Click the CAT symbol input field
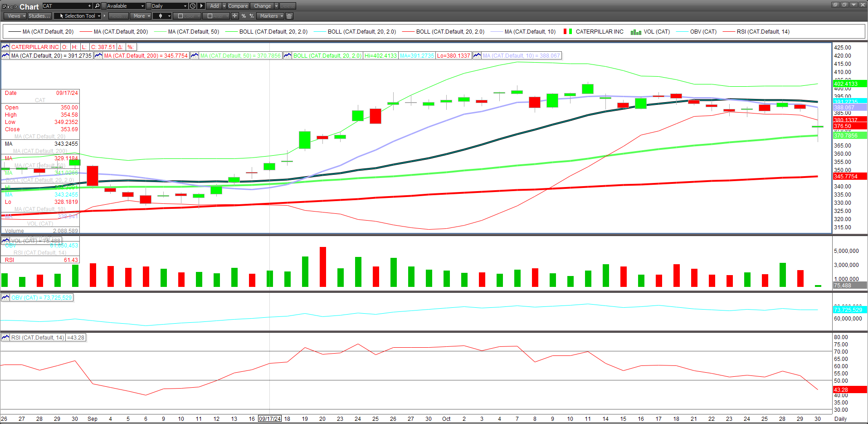Screen dimensions: 868x424 click(x=64, y=6)
